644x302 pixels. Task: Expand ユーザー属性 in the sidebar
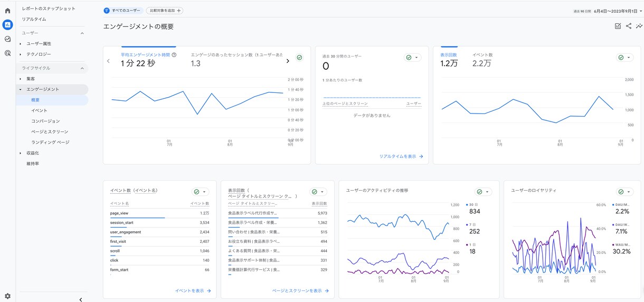point(21,44)
